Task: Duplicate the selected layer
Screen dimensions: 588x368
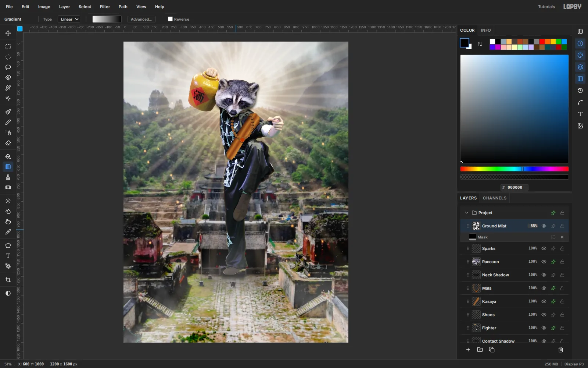Action: (492, 350)
